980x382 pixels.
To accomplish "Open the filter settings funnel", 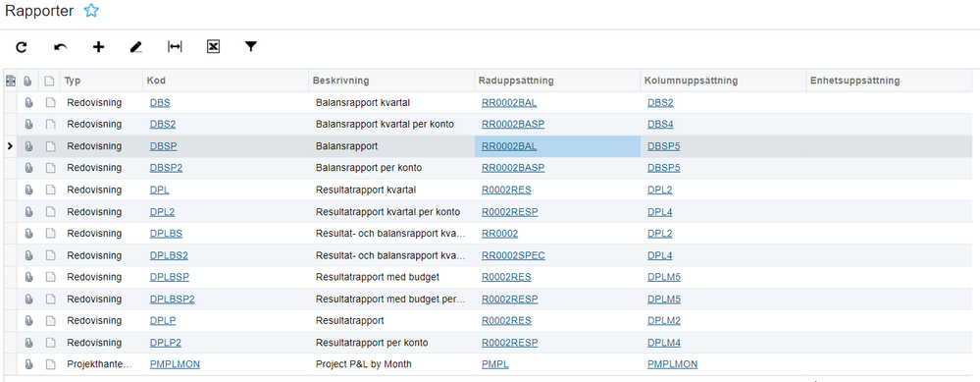I will (x=250, y=46).
